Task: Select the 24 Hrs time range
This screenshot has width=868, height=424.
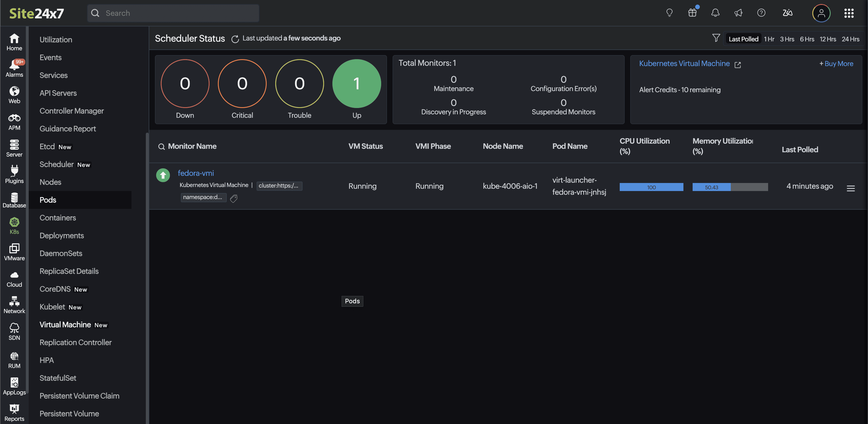Action: pos(850,39)
